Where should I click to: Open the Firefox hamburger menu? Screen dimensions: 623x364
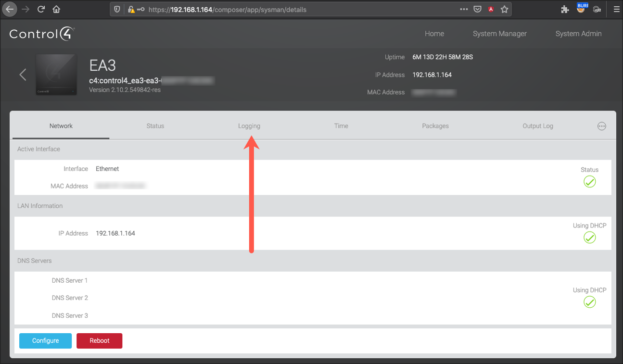[x=616, y=9]
